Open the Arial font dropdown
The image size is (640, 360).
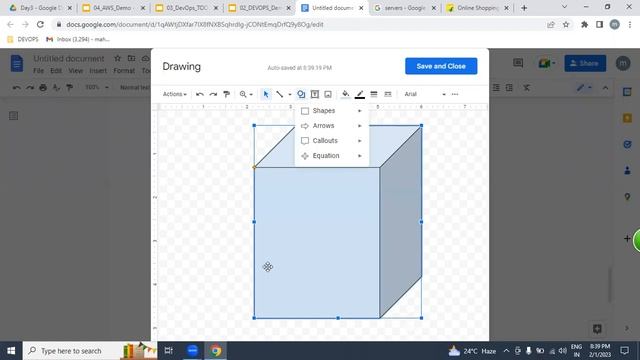coord(424,94)
